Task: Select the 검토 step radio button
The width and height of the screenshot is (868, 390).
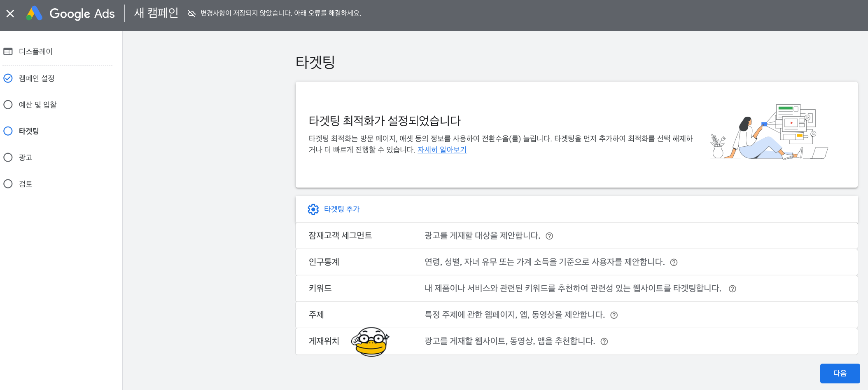Action: click(8, 183)
